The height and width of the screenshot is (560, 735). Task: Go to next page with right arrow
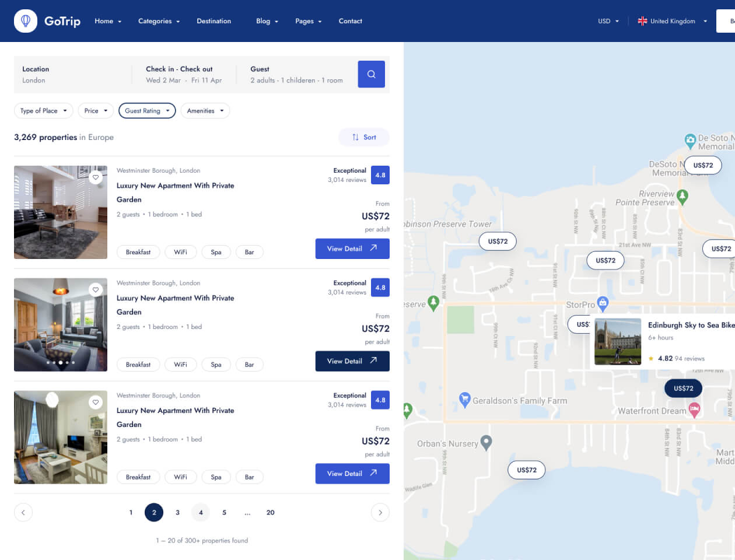[x=380, y=512]
